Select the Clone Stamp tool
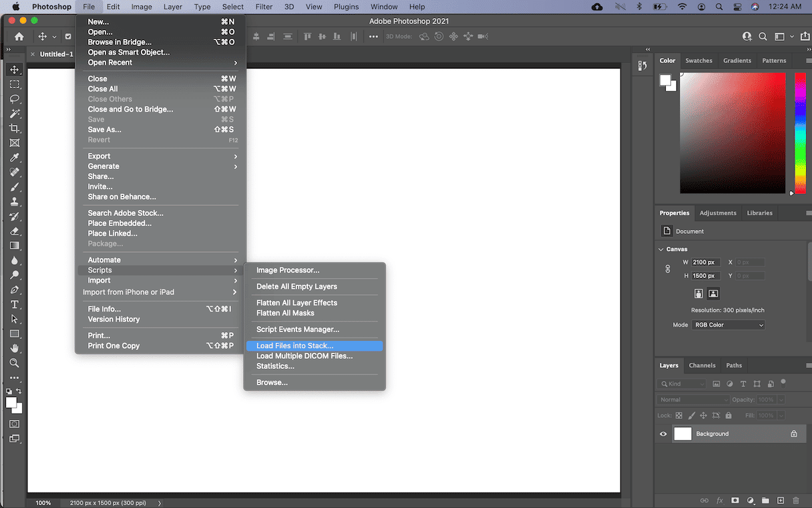This screenshot has height=508, width=812. click(15, 201)
